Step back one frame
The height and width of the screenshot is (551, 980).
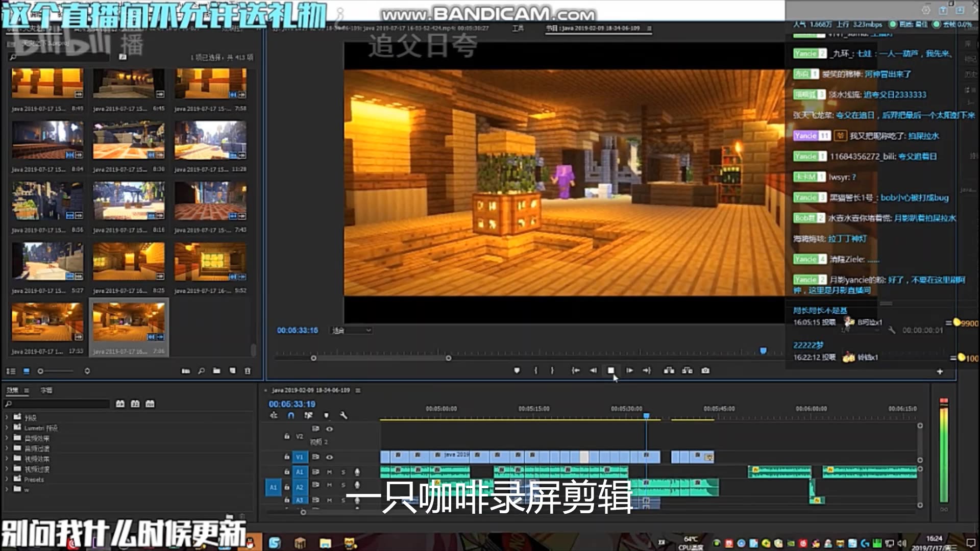click(593, 370)
